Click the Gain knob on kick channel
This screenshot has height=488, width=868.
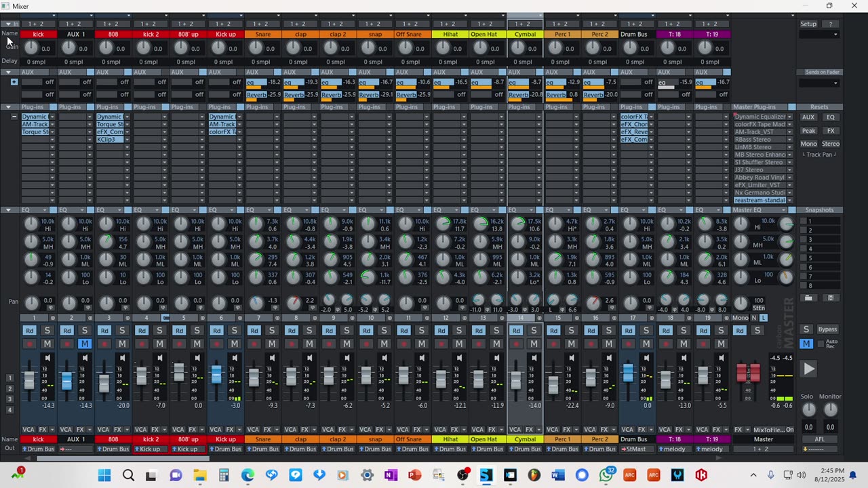[31, 47]
